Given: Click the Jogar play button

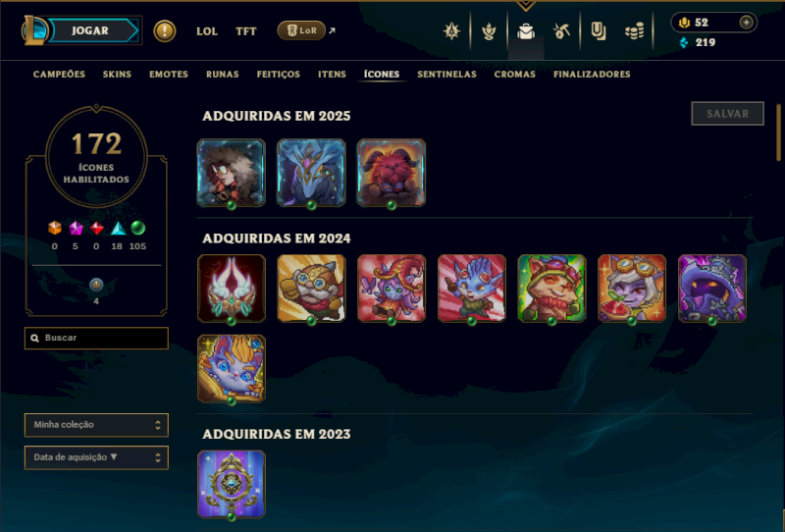Looking at the screenshot, I should 90,30.
